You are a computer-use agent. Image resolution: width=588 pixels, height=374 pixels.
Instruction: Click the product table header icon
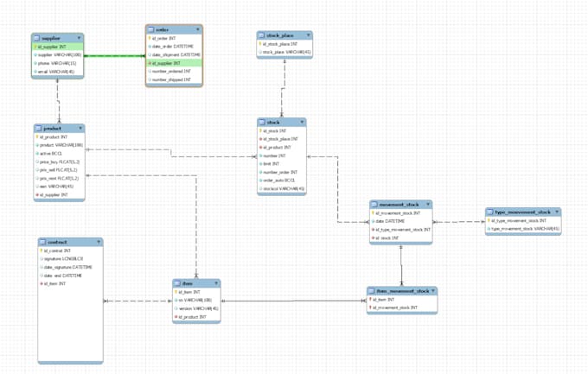click(x=39, y=129)
